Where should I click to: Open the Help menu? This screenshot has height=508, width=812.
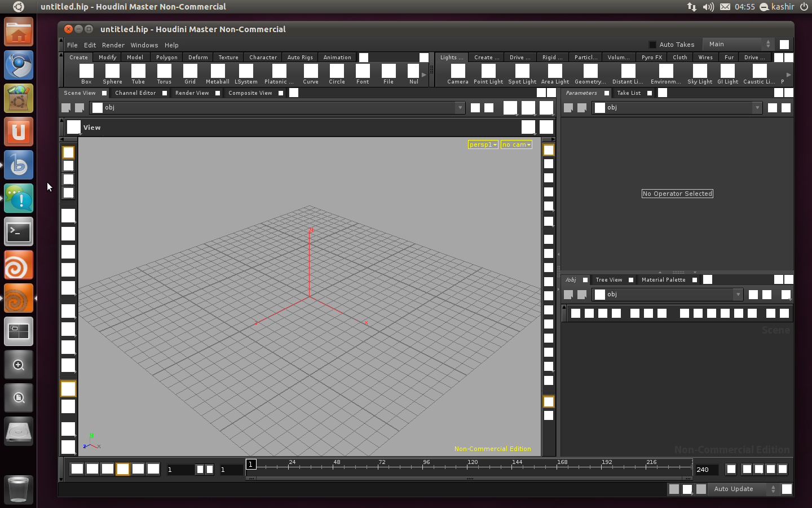tap(171, 45)
